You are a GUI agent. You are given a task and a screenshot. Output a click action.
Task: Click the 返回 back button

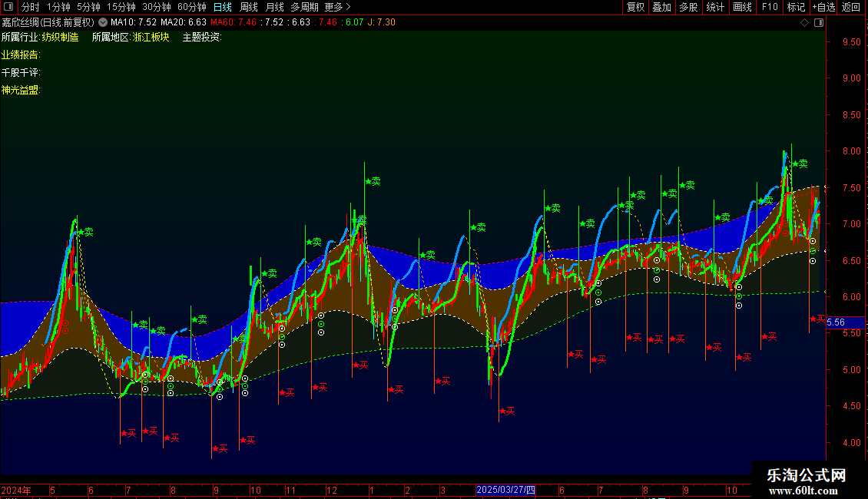click(x=851, y=7)
